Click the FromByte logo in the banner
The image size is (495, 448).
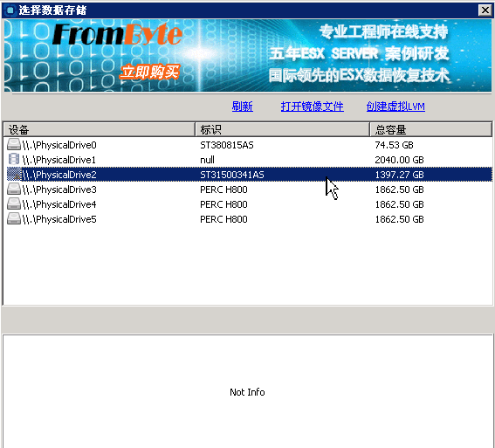point(117,34)
